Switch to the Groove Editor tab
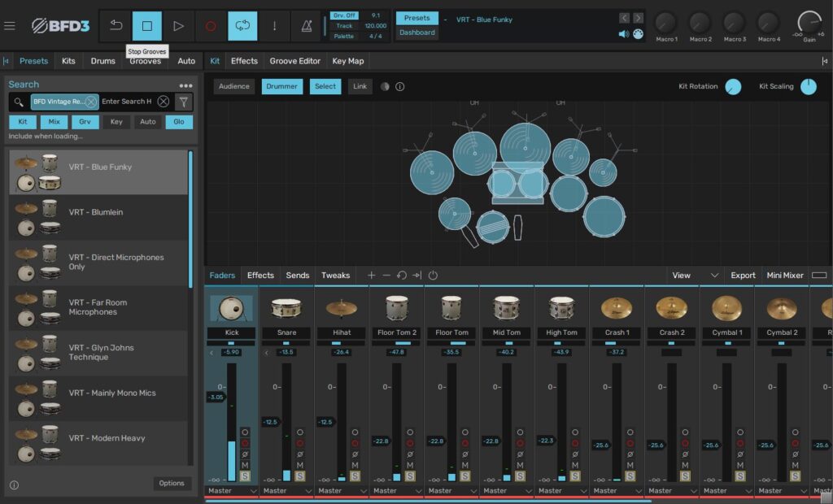The width and height of the screenshot is (833, 504). click(x=294, y=61)
